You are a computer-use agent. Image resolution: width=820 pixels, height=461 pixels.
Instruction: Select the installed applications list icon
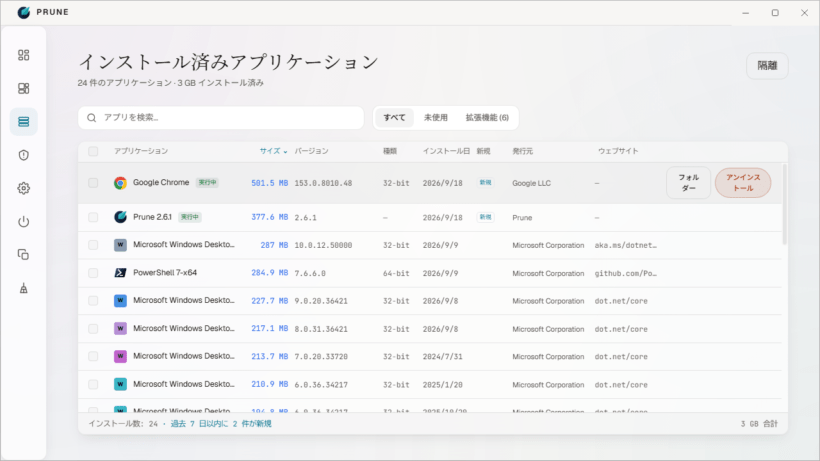click(x=24, y=122)
